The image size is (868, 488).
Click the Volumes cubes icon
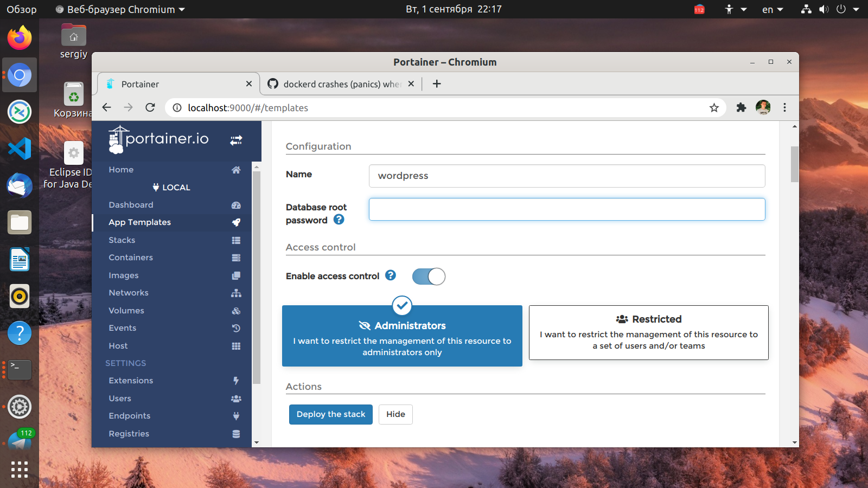[236, 311]
